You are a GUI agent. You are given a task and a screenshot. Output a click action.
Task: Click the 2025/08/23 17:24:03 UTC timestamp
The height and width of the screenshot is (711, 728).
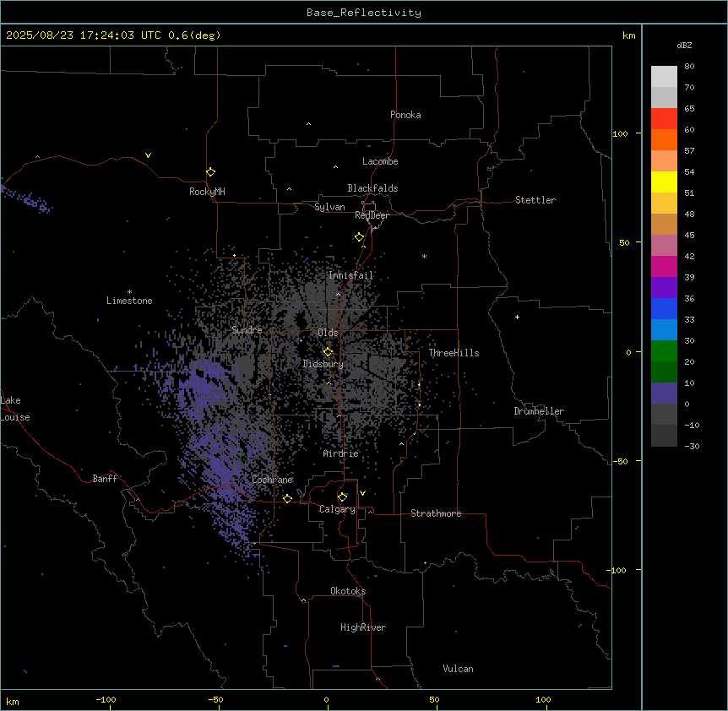tap(84, 35)
